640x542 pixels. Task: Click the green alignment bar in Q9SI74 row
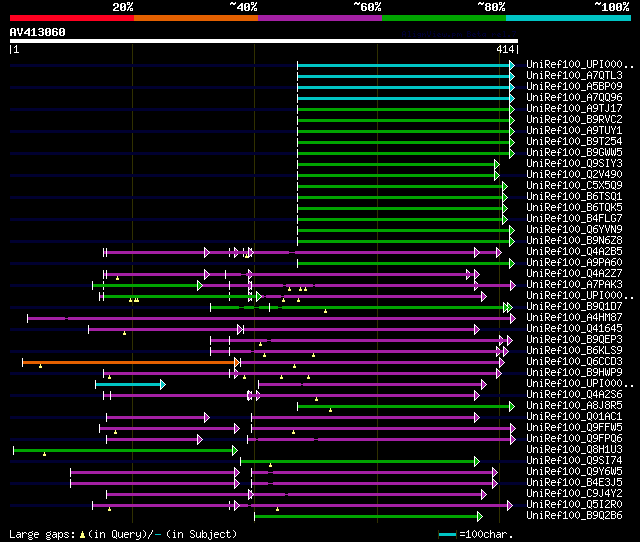tap(360, 462)
